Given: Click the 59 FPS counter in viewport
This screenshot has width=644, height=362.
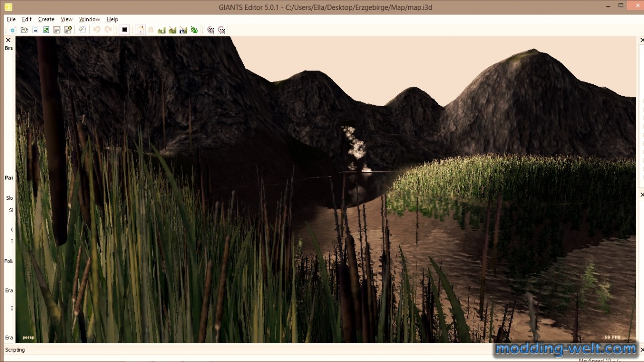Looking at the screenshot, I should (x=612, y=338).
